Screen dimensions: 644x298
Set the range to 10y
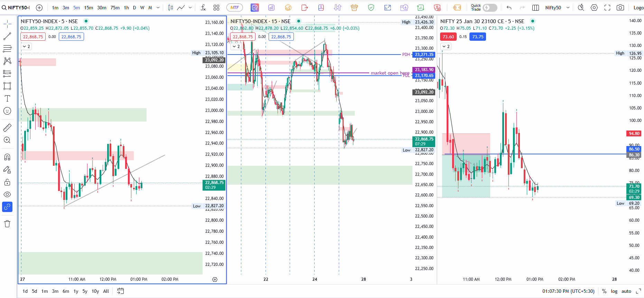click(95, 291)
